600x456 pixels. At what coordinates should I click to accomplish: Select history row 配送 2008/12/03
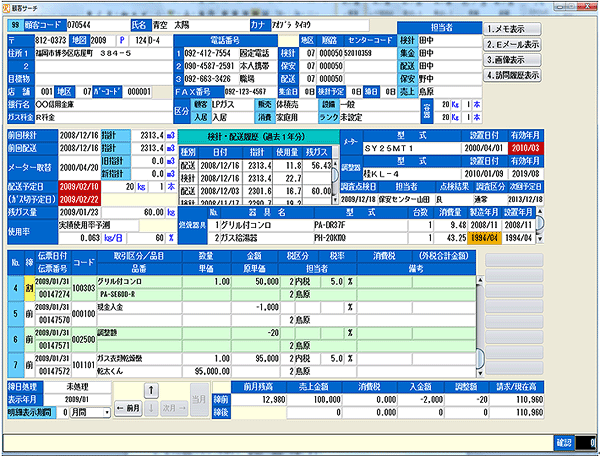pyautogui.click(x=256, y=191)
